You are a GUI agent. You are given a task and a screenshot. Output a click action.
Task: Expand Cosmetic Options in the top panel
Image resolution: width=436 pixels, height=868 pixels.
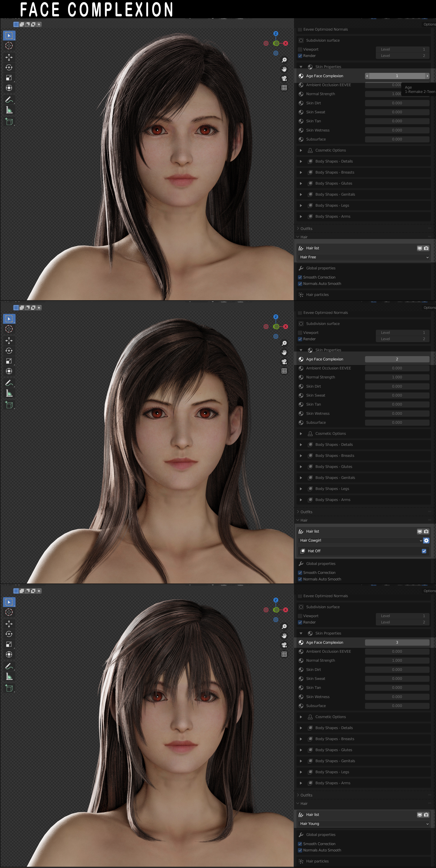click(301, 150)
